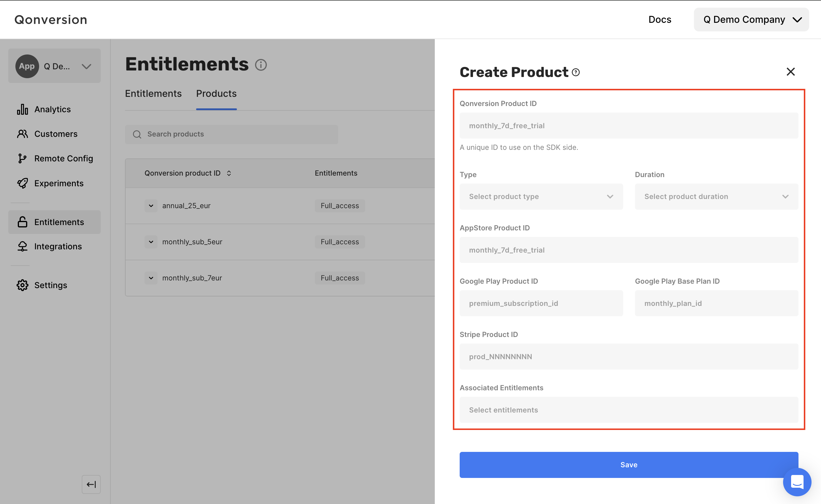The width and height of the screenshot is (821, 504).
Task: Click info icon beside Entitlements heading
Action: click(261, 65)
